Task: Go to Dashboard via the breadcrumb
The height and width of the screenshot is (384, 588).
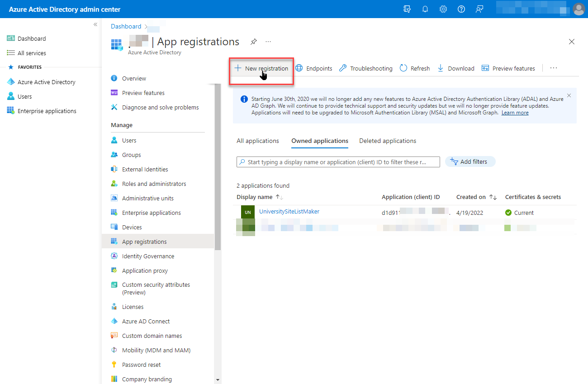Action: [126, 26]
